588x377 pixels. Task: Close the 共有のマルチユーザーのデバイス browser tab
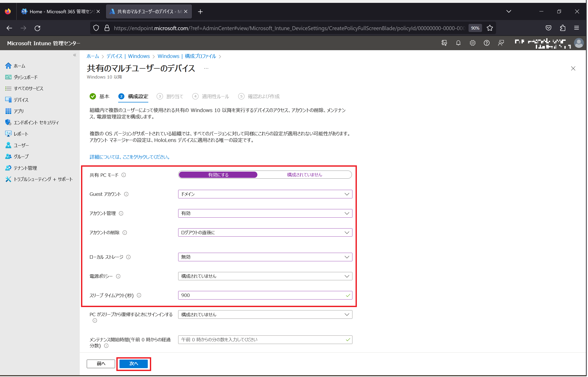[186, 12]
